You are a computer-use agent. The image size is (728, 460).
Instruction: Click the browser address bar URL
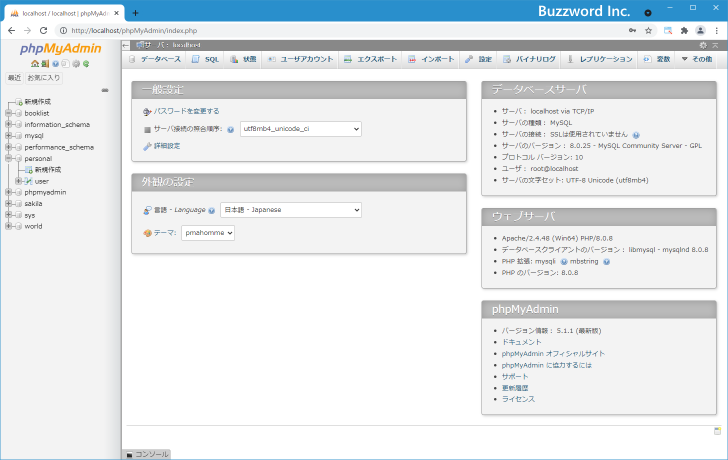tap(134, 31)
